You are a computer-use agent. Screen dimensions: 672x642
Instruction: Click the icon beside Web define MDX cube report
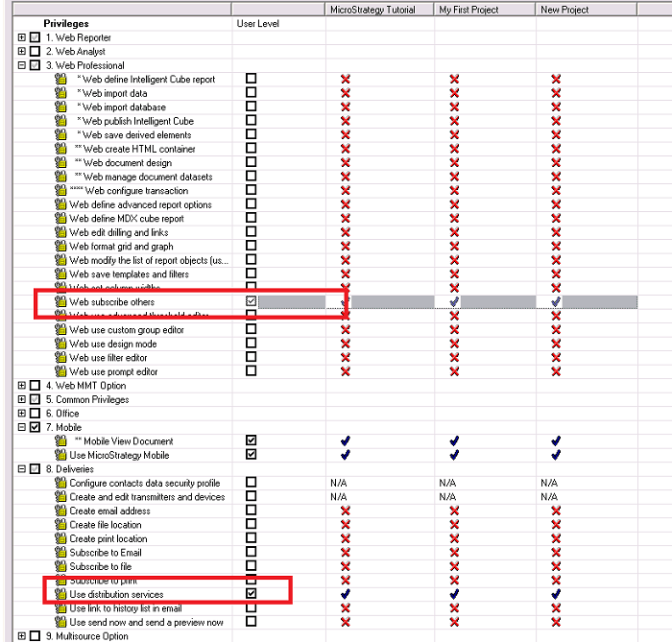click(x=60, y=218)
